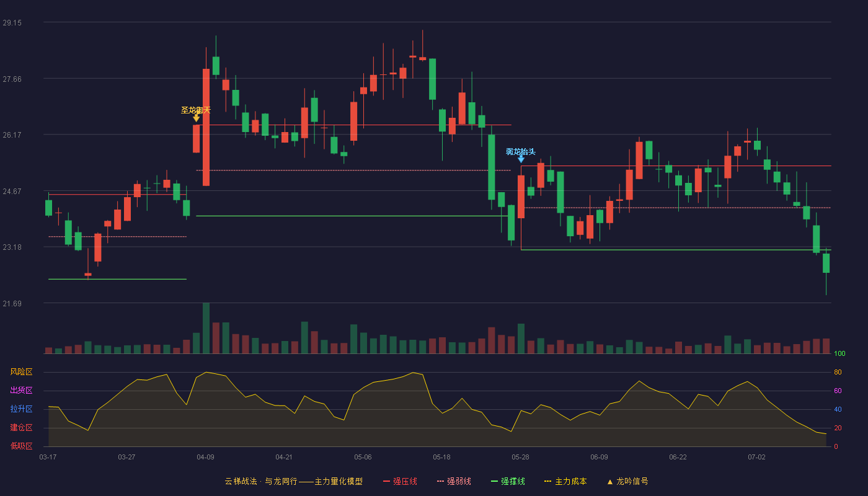Click the indicator scale value 40
Image resolution: width=868 pixels, height=496 pixels.
click(838, 409)
